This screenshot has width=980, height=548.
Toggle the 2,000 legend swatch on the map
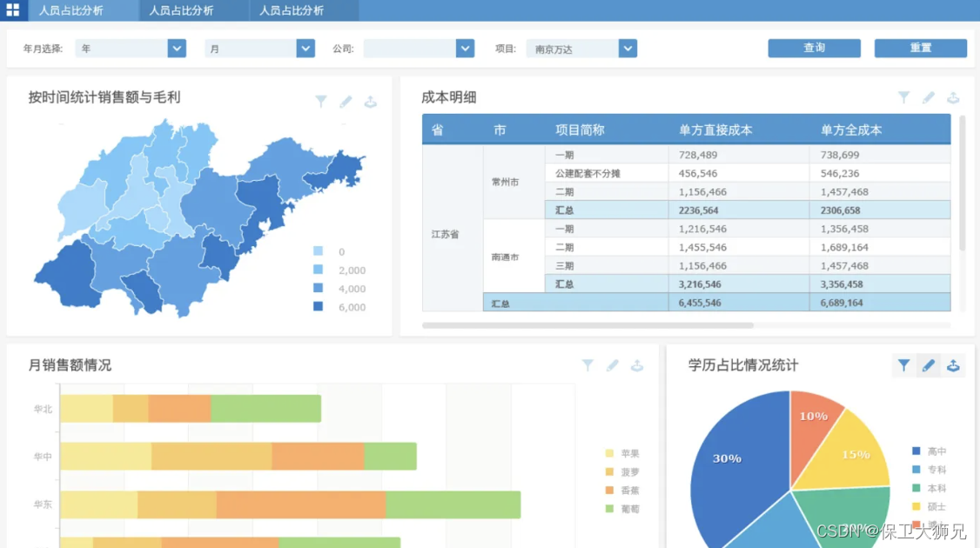319,270
